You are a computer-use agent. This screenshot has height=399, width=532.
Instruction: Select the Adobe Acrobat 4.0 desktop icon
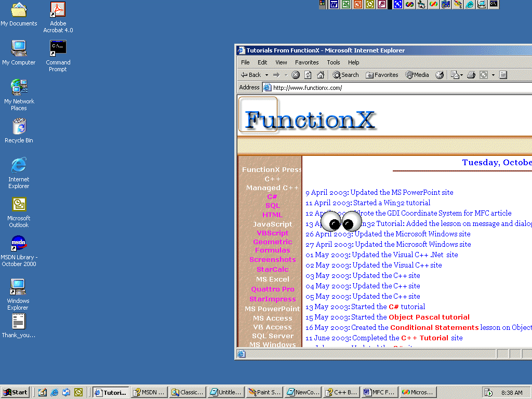coord(58,17)
